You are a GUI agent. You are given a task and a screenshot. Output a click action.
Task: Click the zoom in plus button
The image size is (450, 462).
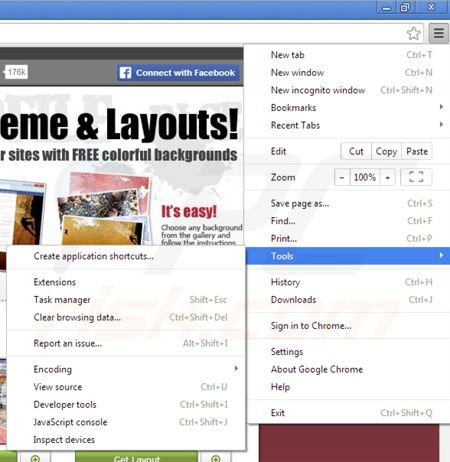pyautogui.click(x=387, y=177)
